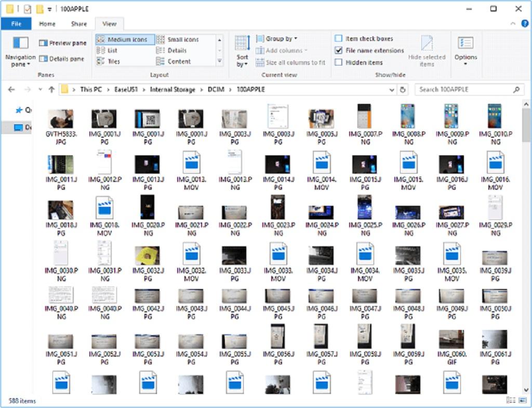
Task: Click the Refresh button in address bar
Action: 403,89
